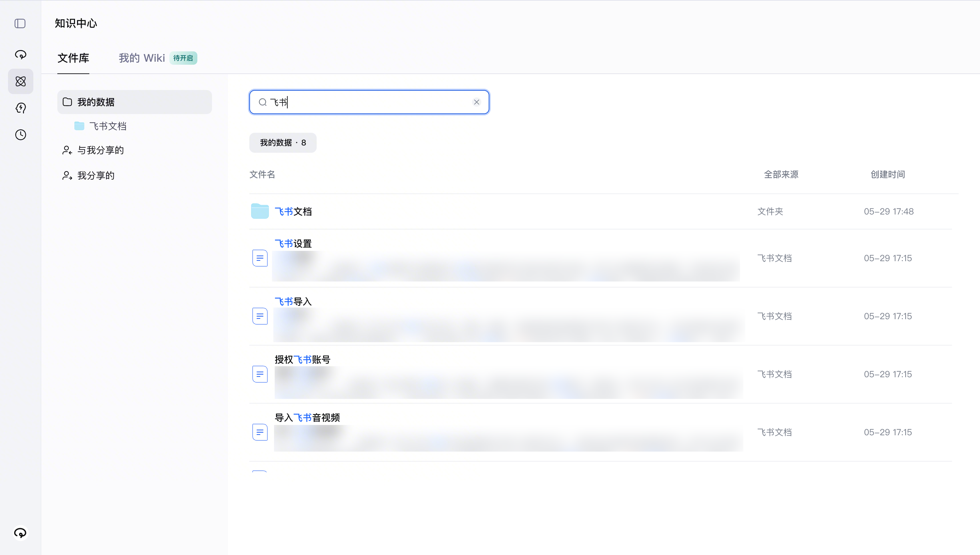
Task: Click 飞书文档 source in 飞书设置 row
Action: [x=774, y=258]
